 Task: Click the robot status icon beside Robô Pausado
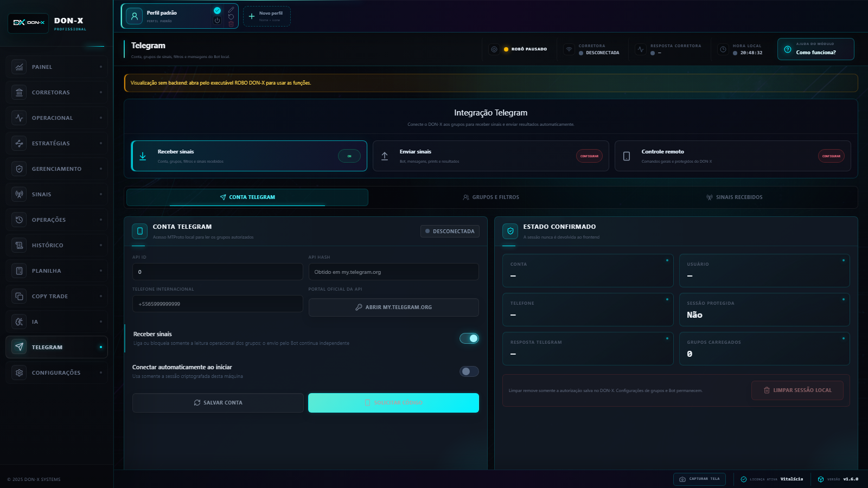click(x=494, y=49)
